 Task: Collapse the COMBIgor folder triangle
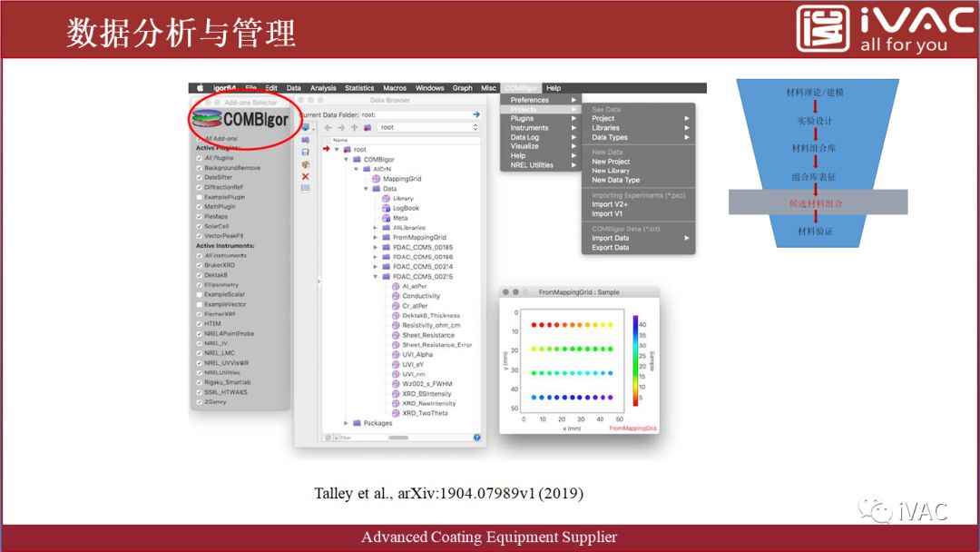(347, 160)
